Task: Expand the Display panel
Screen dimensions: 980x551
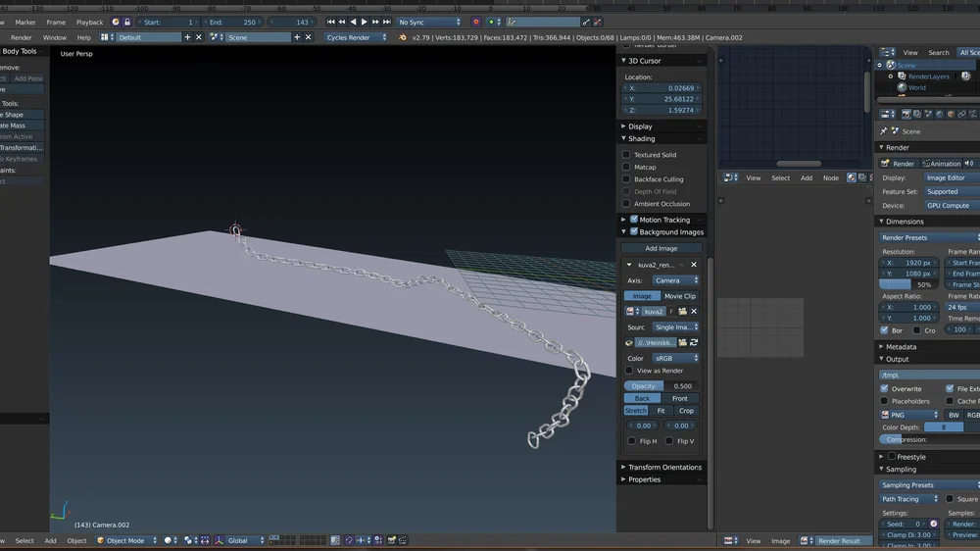Action: 623,126
